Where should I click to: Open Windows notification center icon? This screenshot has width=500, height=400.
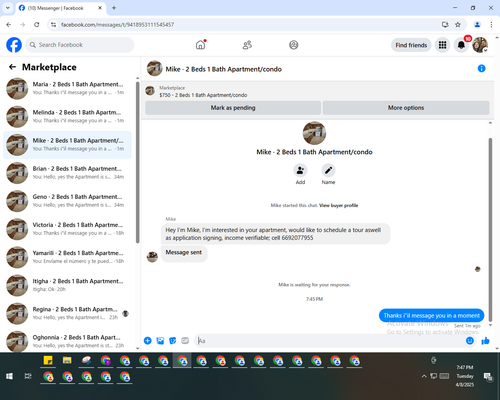(488, 376)
